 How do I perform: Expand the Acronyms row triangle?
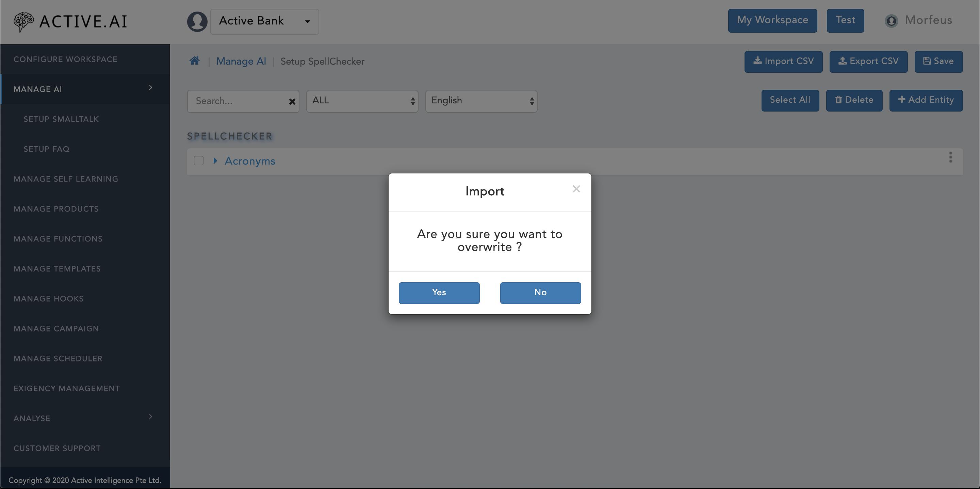tap(215, 161)
